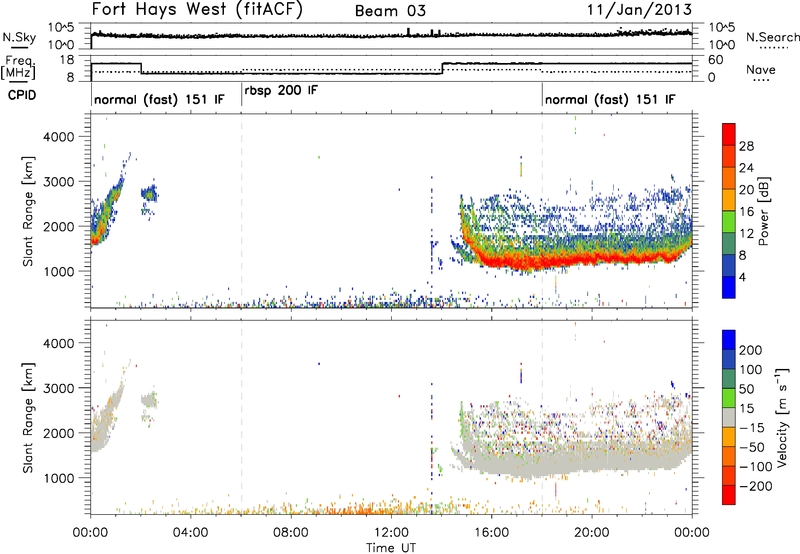This screenshot has height=554, width=800.
Task: Click the '4000' tick on power panel
Action: pos(58,137)
